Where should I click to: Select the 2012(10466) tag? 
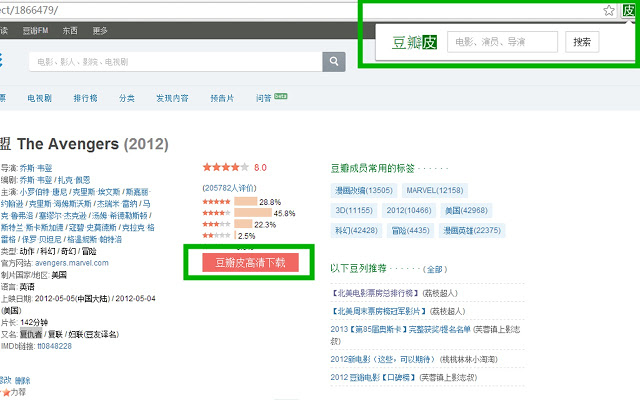pos(409,210)
